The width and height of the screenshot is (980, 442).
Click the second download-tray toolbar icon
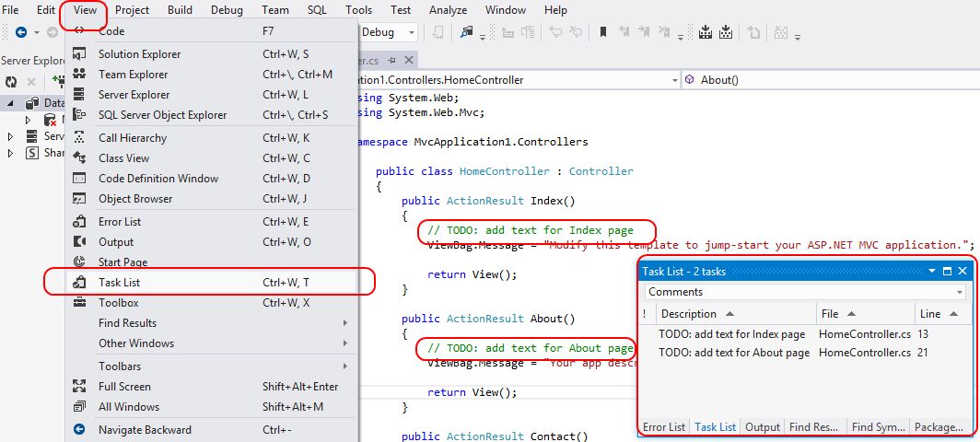[x=725, y=32]
